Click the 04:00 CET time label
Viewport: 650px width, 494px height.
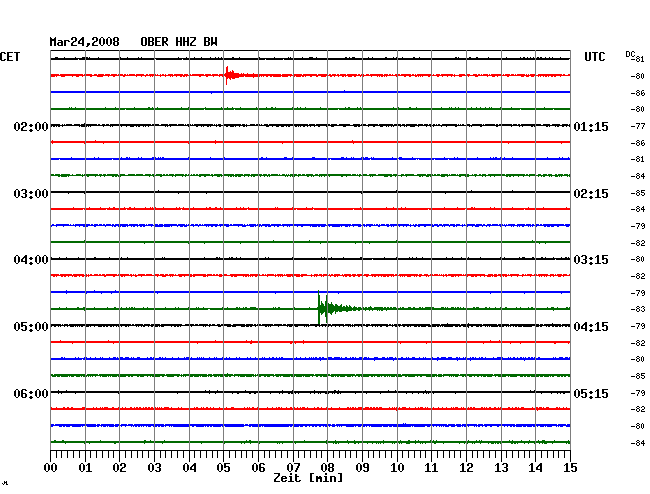click(31, 260)
